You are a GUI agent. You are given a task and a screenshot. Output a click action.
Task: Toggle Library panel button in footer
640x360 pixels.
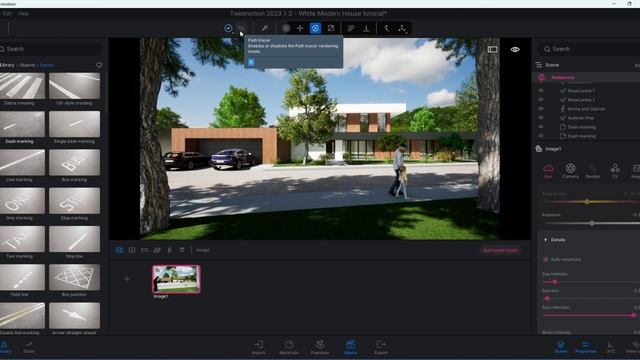[x=4, y=347]
